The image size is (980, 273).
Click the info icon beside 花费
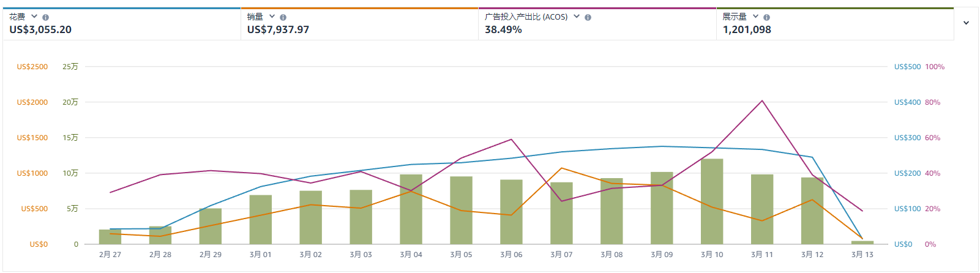[x=45, y=18]
